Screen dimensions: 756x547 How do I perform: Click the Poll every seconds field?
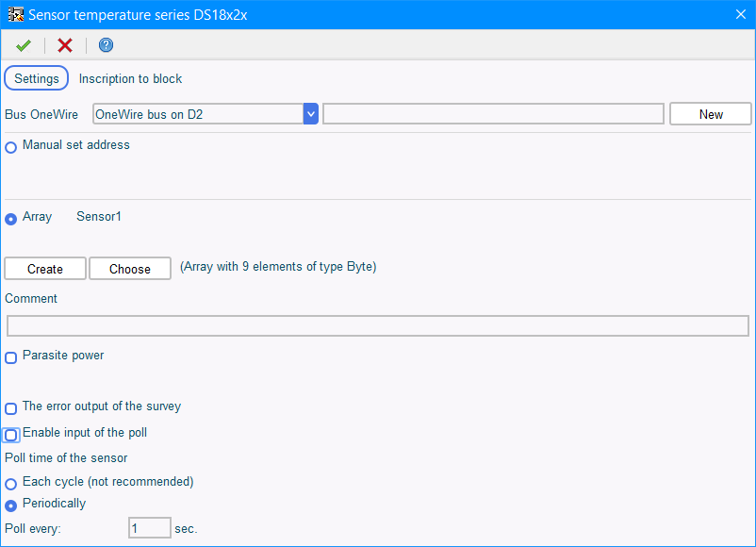point(150,528)
